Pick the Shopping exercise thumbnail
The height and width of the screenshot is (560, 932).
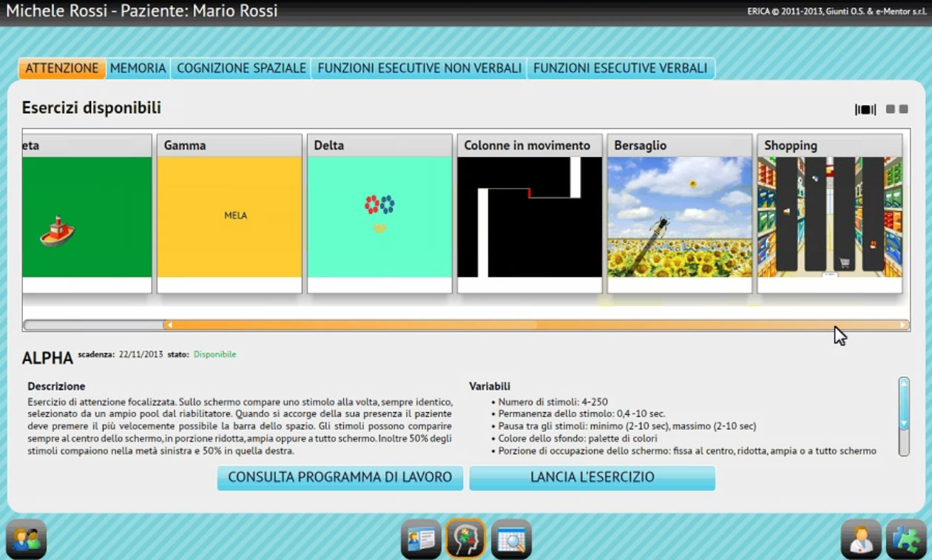click(x=829, y=216)
